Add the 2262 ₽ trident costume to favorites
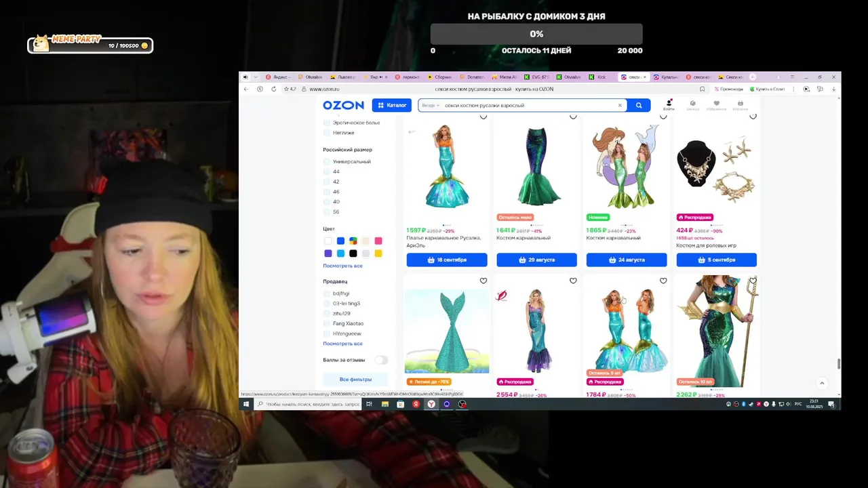This screenshot has height=488, width=868. click(753, 281)
